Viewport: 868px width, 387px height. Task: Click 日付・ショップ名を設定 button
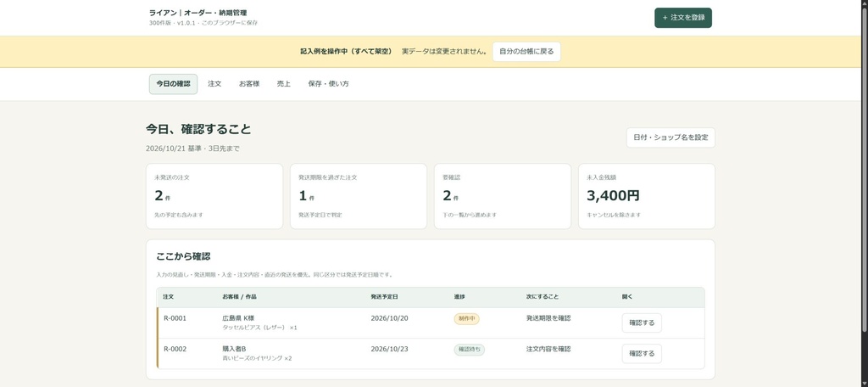(670, 137)
